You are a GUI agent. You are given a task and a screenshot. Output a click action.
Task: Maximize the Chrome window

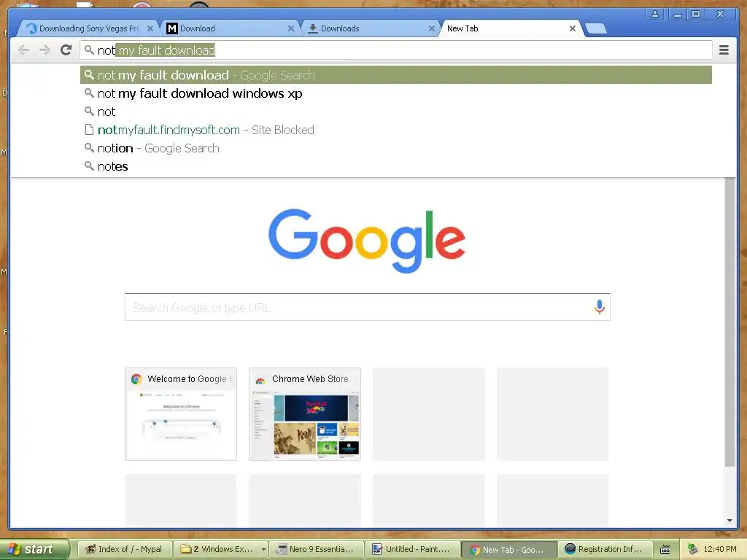click(x=695, y=14)
